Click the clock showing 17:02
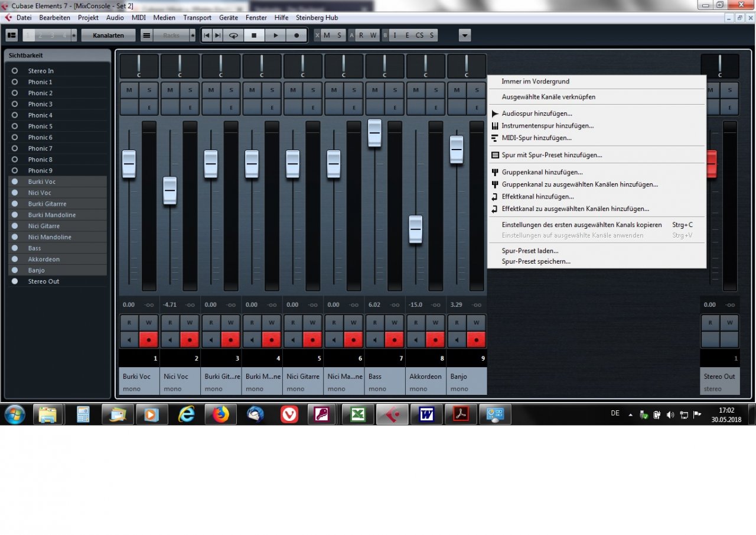756x535 pixels. [726, 410]
